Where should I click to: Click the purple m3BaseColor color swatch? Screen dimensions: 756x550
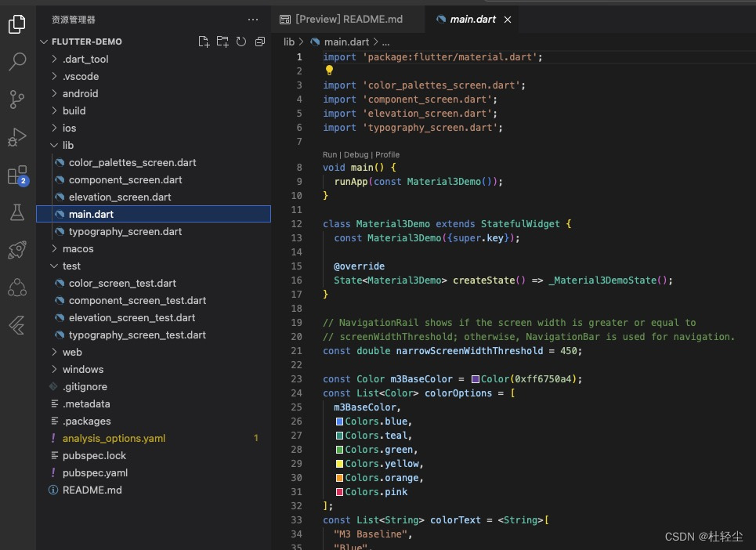pyautogui.click(x=476, y=379)
